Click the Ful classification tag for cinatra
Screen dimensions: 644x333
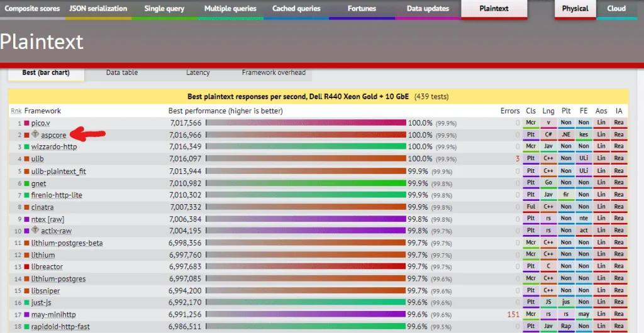click(x=531, y=207)
